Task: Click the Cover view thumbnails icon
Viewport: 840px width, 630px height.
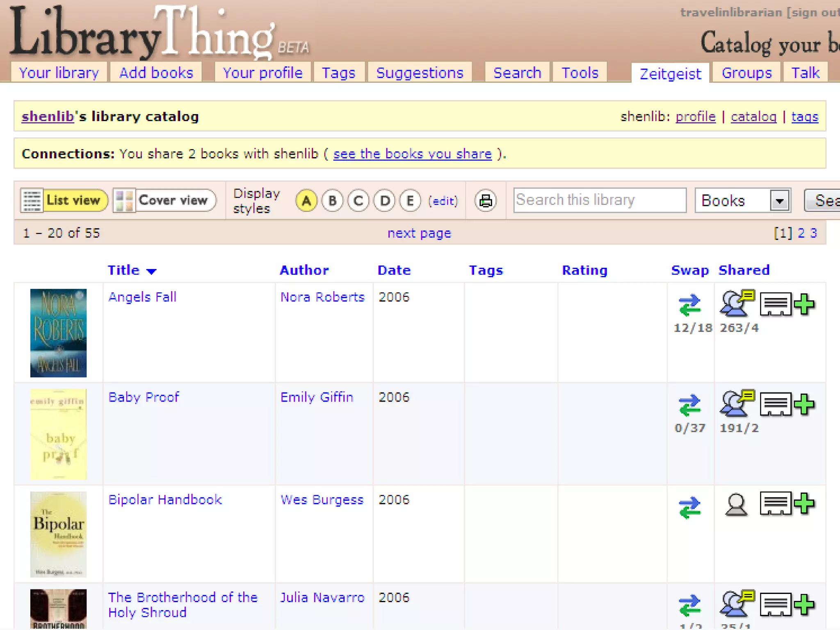Action: 124,201
